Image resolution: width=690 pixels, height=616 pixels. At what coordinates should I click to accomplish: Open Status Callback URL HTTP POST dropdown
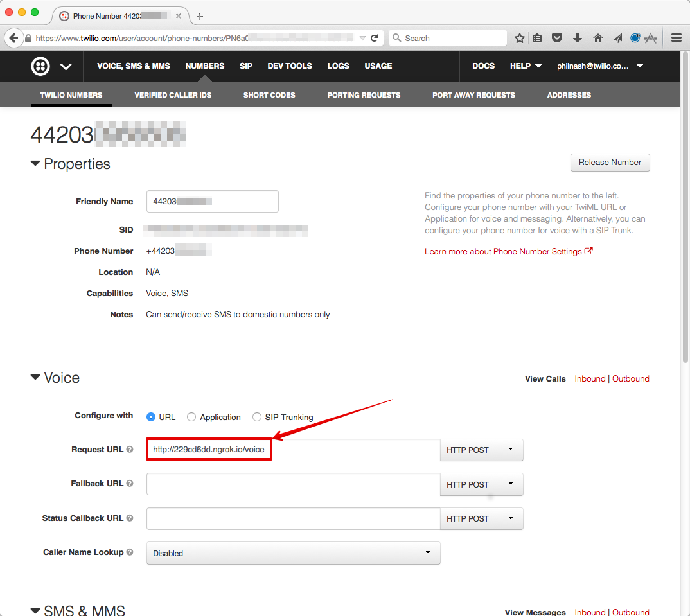point(481,518)
